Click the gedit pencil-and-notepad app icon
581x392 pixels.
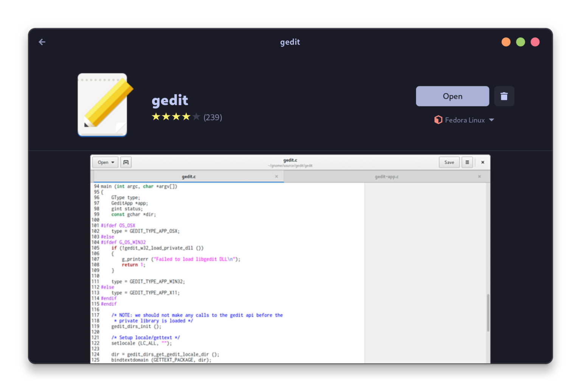tap(102, 104)
